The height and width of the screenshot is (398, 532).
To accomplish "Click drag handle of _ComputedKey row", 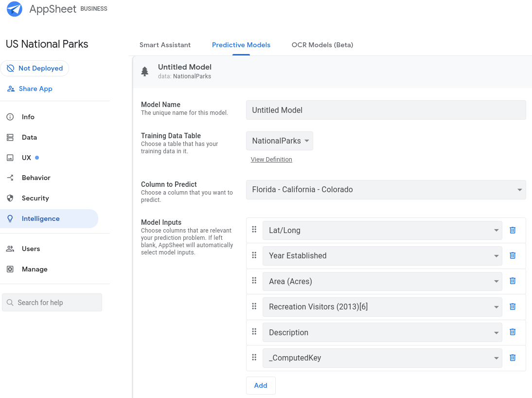I will click(254, 357).
